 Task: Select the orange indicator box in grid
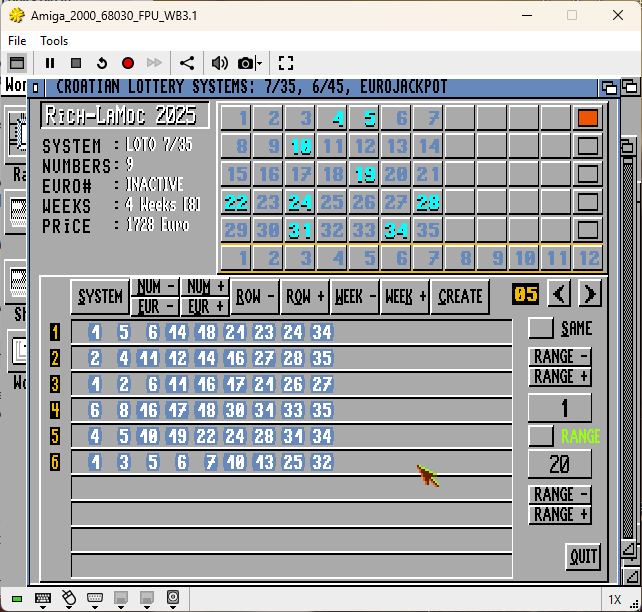coord(588,118)
